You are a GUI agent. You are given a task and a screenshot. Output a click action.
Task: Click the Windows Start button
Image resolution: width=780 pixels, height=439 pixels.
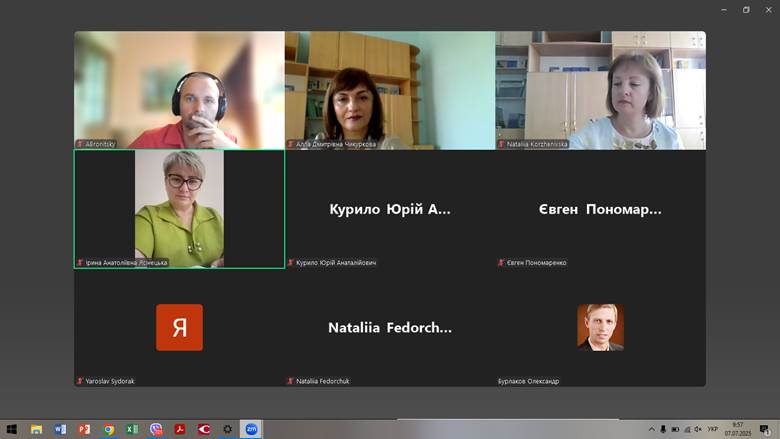[11, 429]
